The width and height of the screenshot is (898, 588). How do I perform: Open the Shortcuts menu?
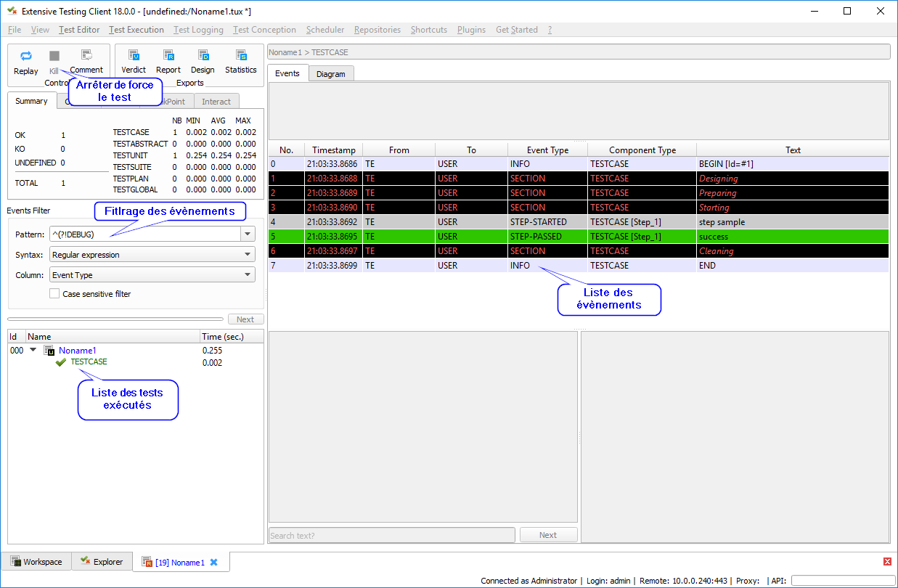[429, 30]
